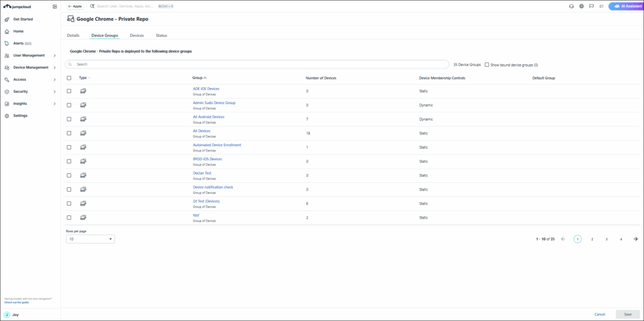Open Settings gear in the sidebar
The image size is (644, 321).
click(6, 116)
